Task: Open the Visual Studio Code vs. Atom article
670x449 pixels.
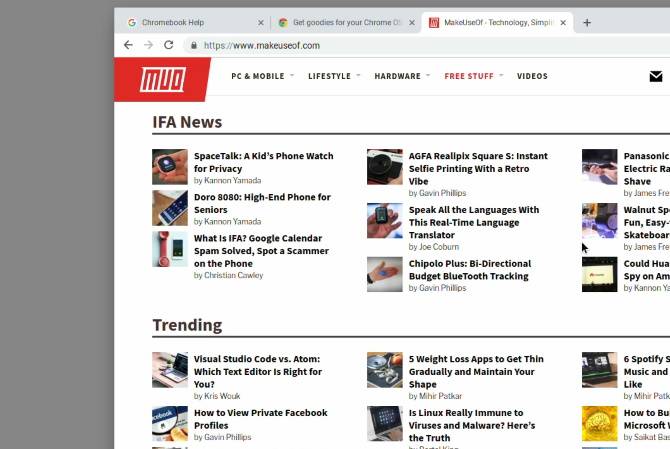Action: (x=258, y=371)
